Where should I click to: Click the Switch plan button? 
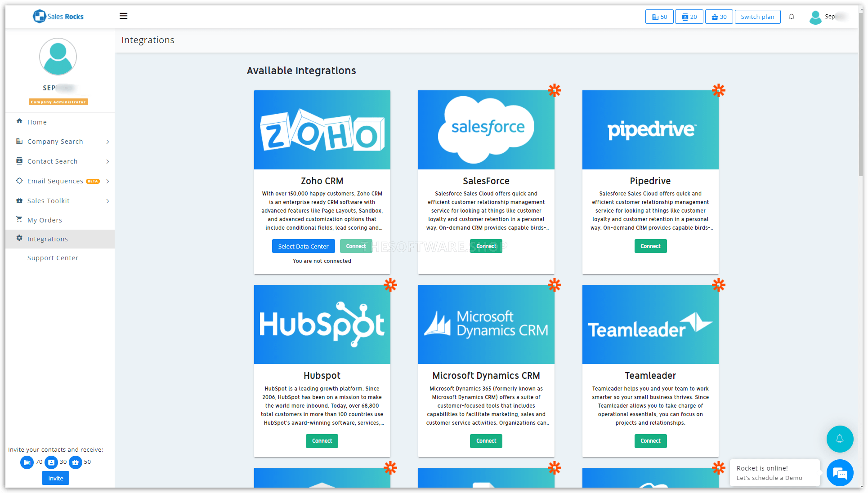coord(757,17)
